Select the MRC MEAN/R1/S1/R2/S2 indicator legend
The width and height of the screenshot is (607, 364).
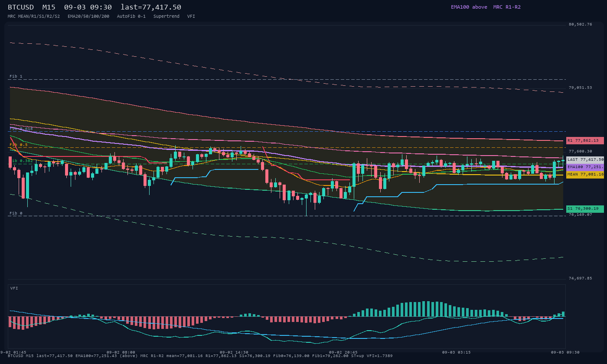point(34,16)
